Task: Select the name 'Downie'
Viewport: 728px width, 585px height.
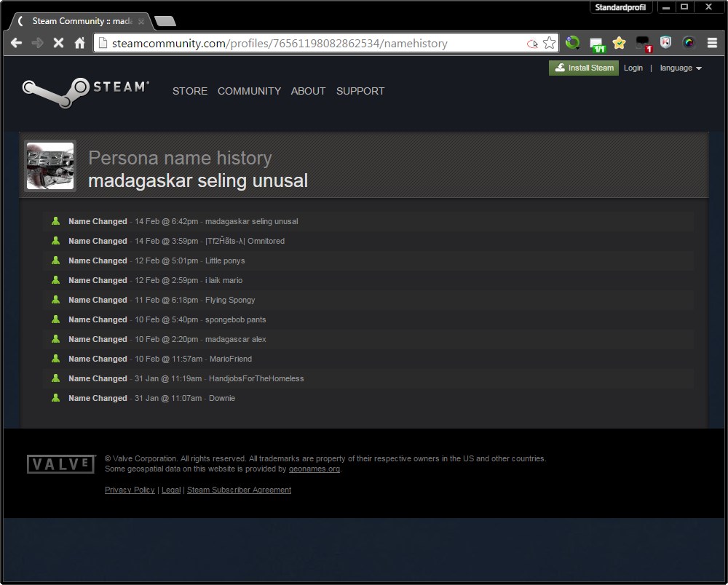Action: [222, 398]
